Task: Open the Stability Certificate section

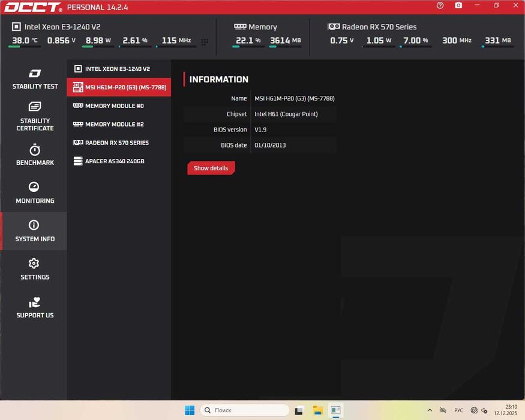Action: (35, 116)
